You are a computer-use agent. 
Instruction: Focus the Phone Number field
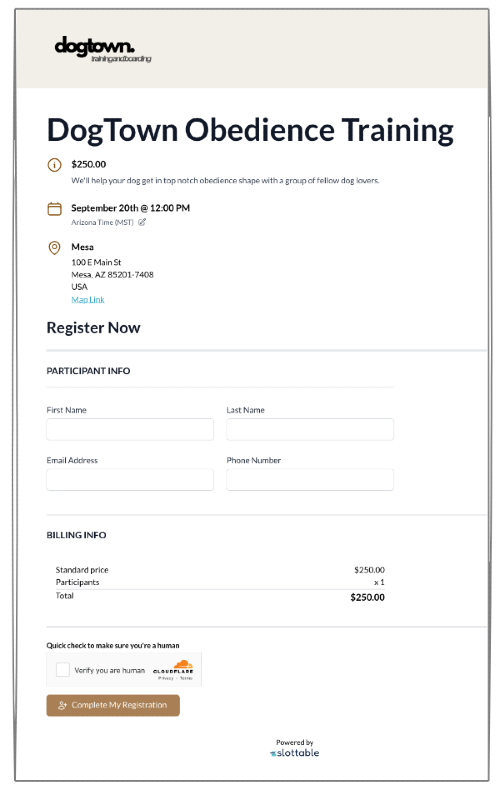pos(310,480)
